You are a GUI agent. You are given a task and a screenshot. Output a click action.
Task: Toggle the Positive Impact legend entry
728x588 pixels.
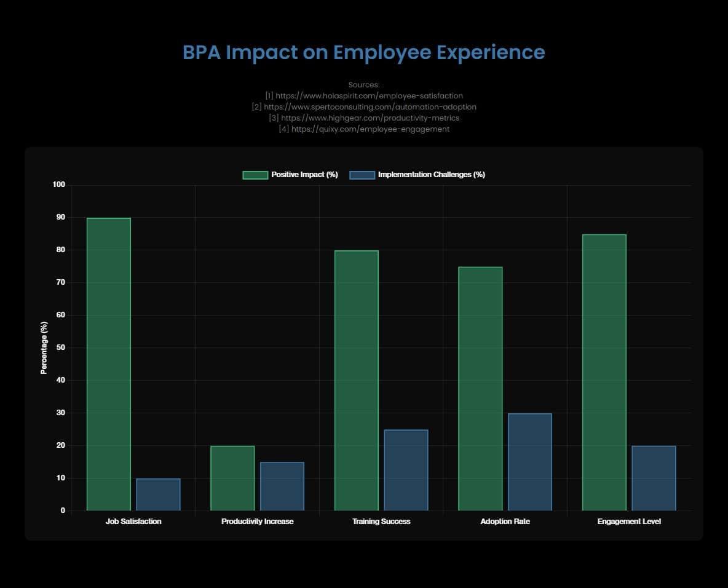pos(304,174)
